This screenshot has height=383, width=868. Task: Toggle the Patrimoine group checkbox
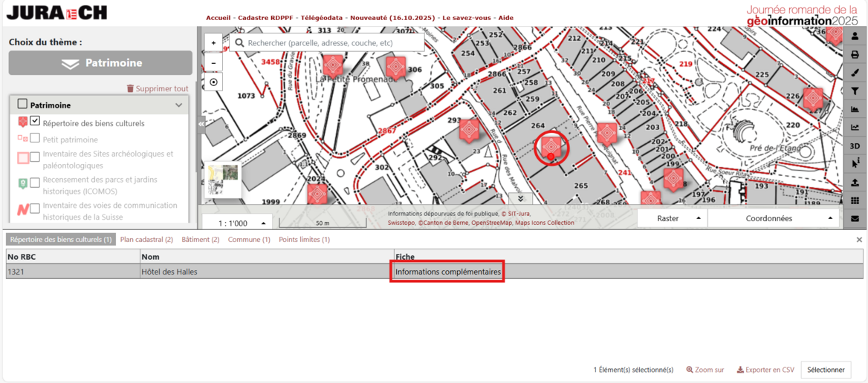pos(22,105)
